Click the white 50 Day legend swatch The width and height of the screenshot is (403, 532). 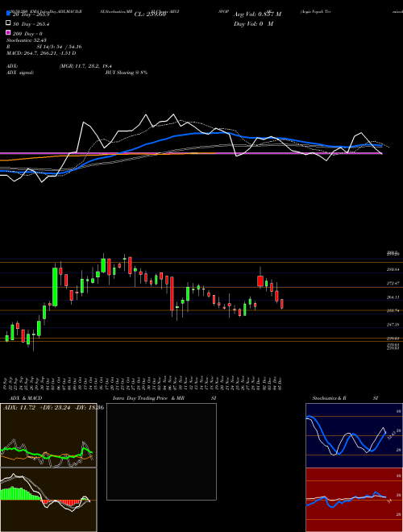[8, 23]
